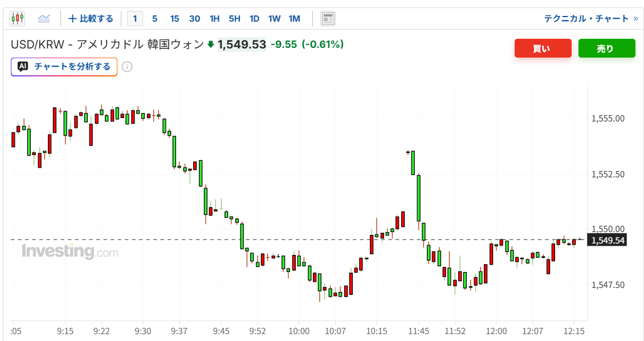The height and width of the screenshot is (341, 644).
Task: Click the 1,555.00 price axis label
Action: point(608,119)
